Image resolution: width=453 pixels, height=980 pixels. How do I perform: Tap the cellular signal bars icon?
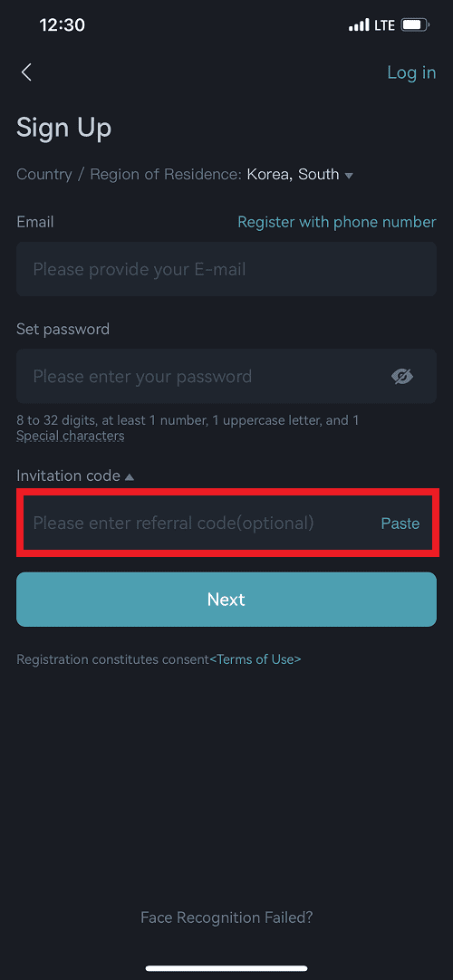pos(359,25)
